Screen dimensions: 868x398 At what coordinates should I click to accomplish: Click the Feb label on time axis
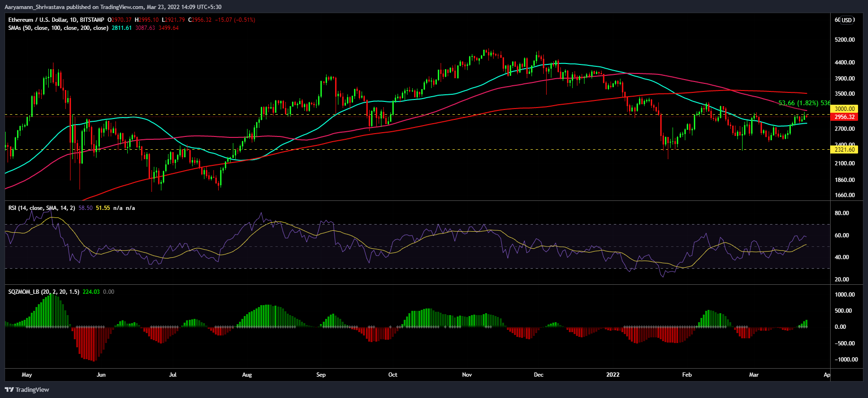[687, 375]
